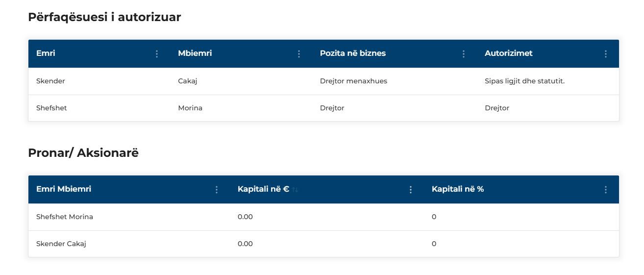Open the Autorizimet column options menu
This screenshot has height=275, width=644.
pos(606,54)
